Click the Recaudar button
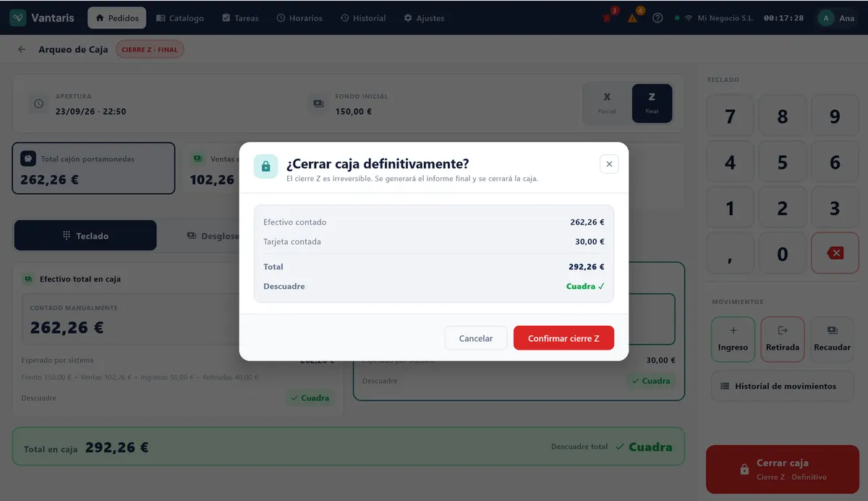Viewport: 868px width, 501px height. (833, 339)
